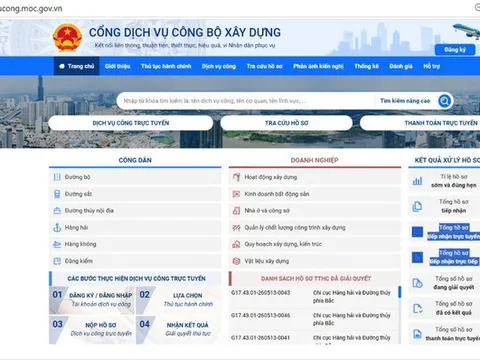
Task: Click the Tìm kiếm nâng cao link
Action: (405, 101)
